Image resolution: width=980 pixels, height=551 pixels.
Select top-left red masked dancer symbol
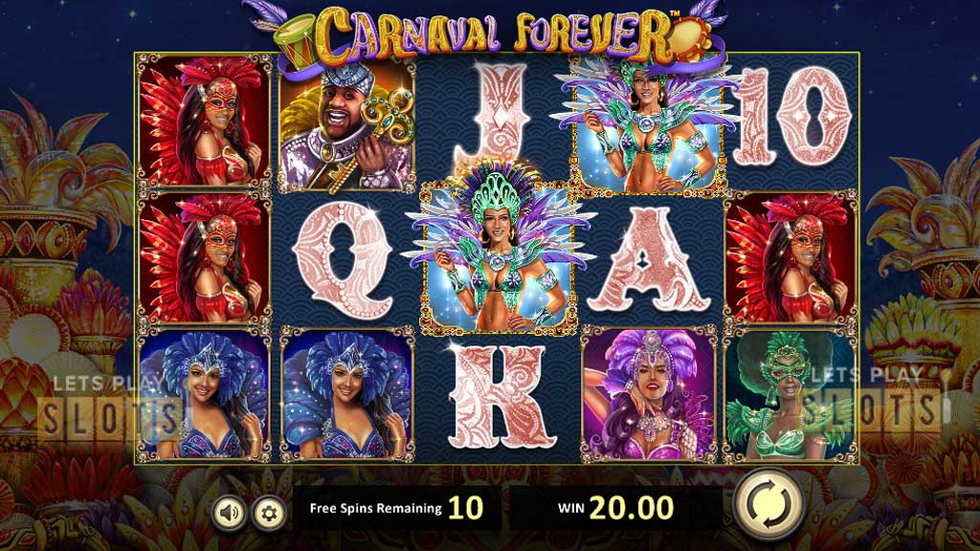[x=205, y=121]
